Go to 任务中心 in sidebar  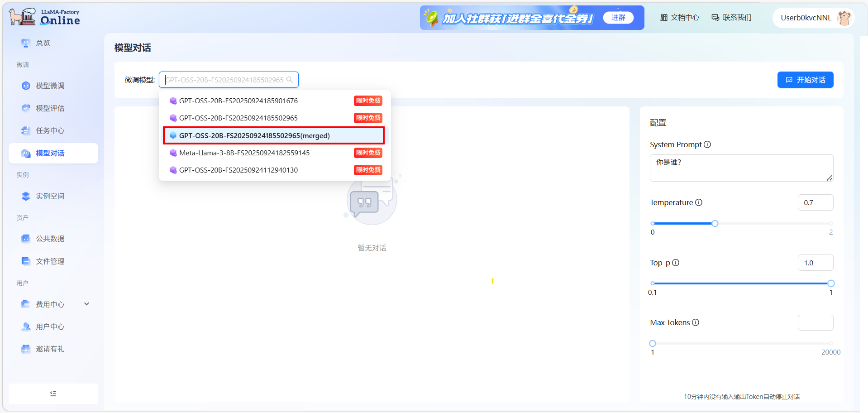[x=50, y=130]
